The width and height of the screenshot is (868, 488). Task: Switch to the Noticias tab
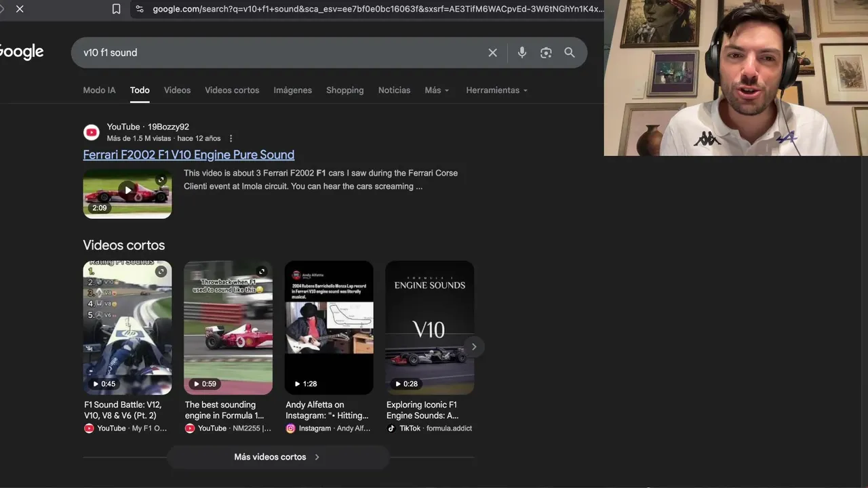coord(394,90)
